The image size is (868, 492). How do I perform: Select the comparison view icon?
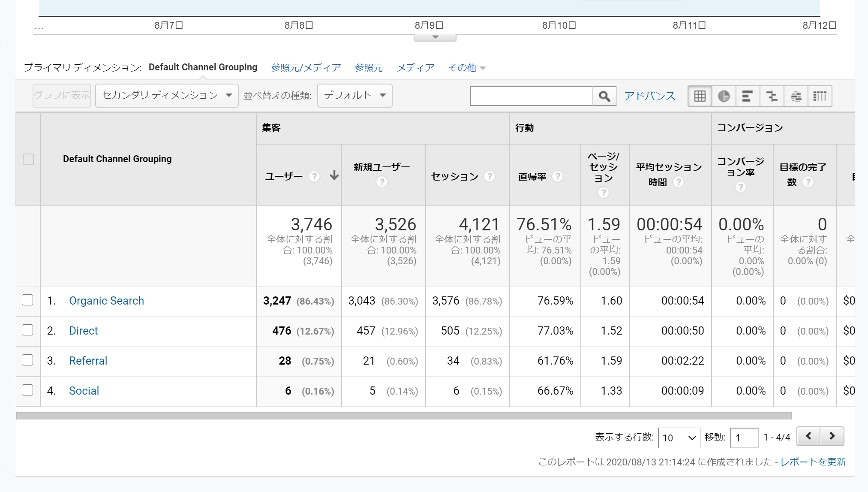(x=772, y=96)
